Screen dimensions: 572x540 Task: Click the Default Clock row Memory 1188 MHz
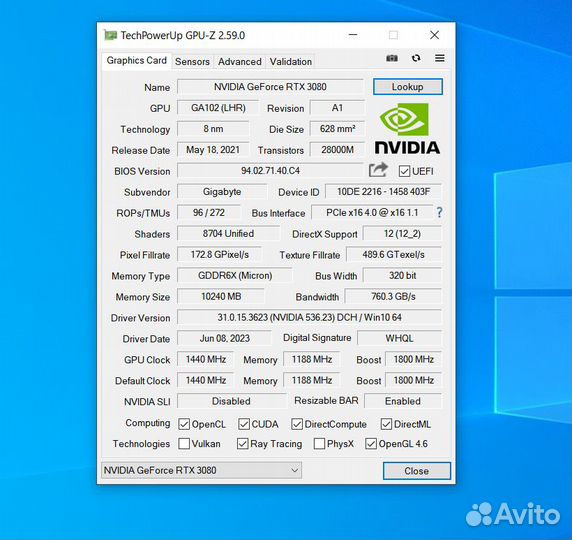(312, 380)
